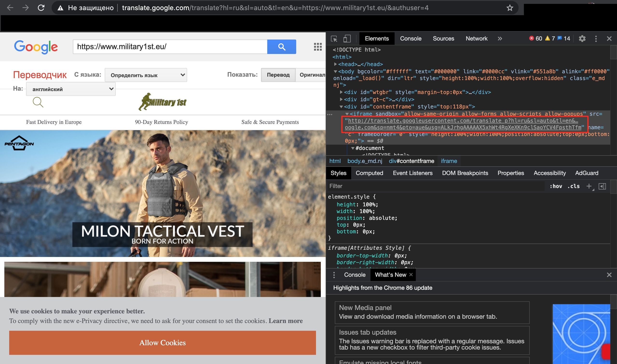Screen dimensions: 617x364
Task: Toggle device toolbar in DevTools
Action: tap(347, 39)
